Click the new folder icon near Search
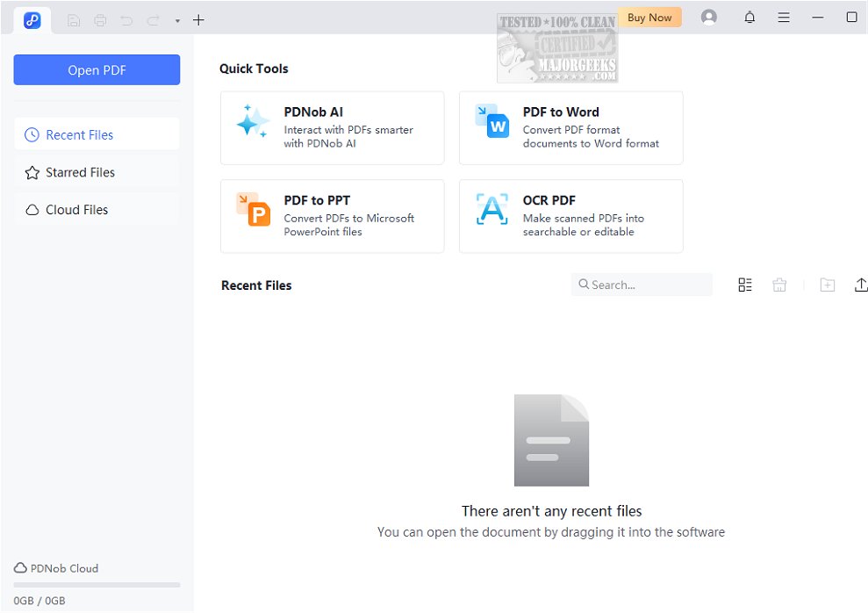Screen dimensions: 868x613 pyautogui.click(x=827, y=285)
